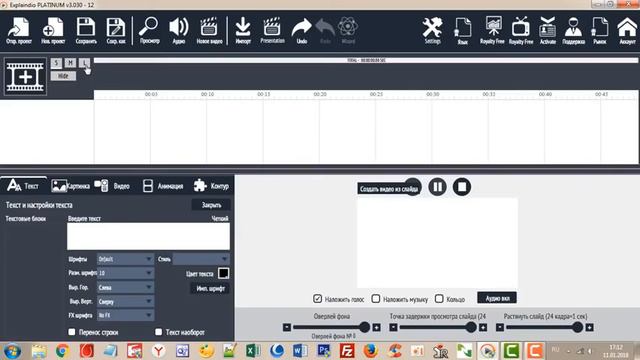Open the Шрифты font dropdown

point(125,259)
